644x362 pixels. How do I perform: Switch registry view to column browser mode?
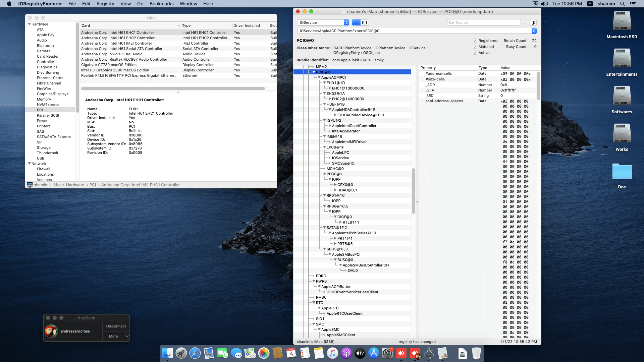(365, 22)
